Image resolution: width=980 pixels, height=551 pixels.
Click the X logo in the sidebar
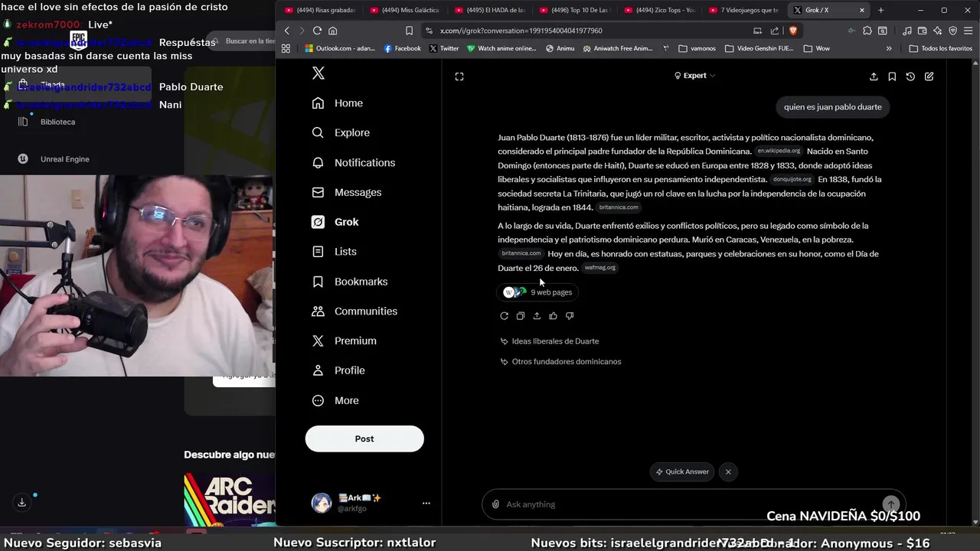tap(318, 73)
